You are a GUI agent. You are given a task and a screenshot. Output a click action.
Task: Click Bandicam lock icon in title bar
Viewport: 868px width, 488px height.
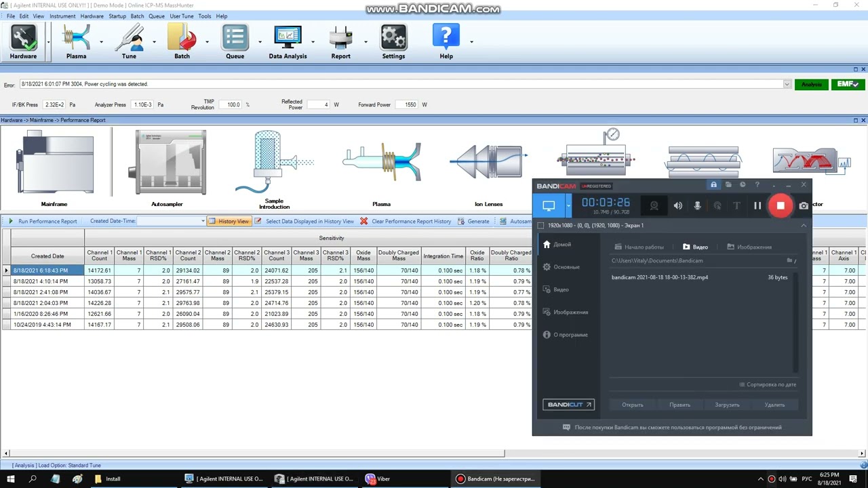(713, 185)
